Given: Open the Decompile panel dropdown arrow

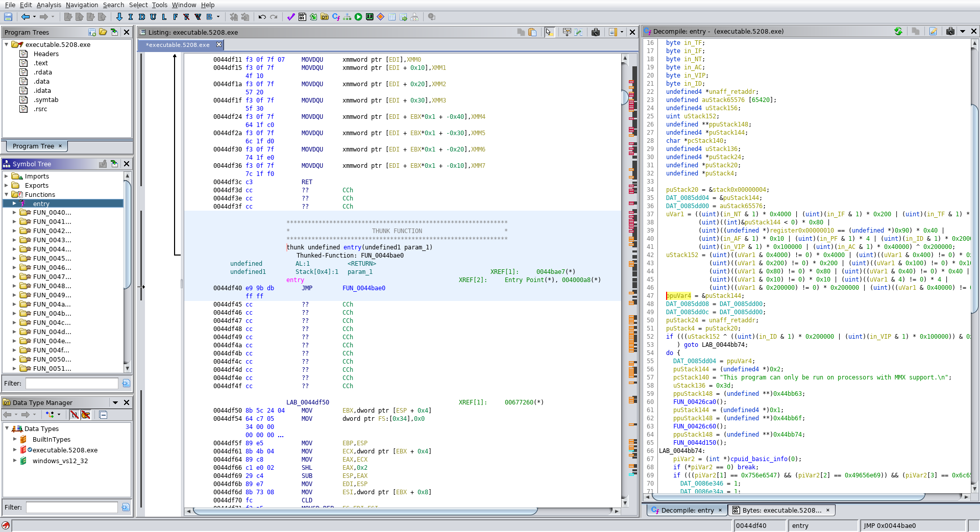Looking at the screenshot, I should pyautogui.click(x=963, y=31).
